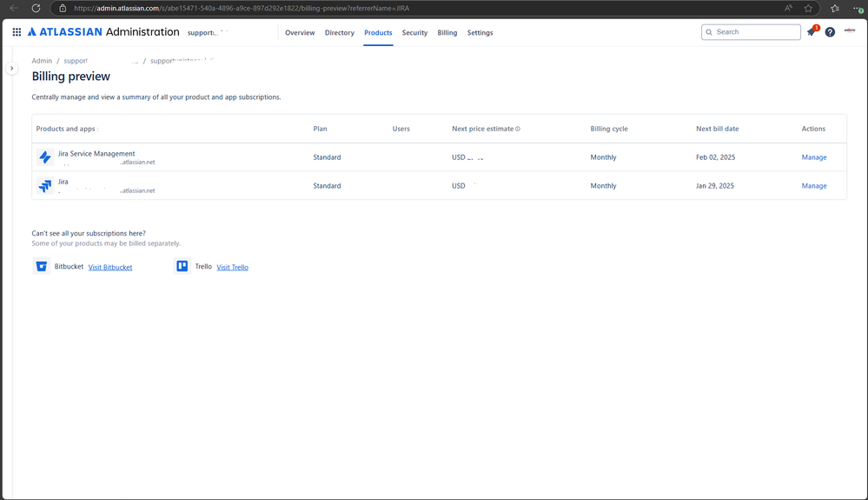
Task: Open the help question mark icon
Action: click(x=830, y=32)
